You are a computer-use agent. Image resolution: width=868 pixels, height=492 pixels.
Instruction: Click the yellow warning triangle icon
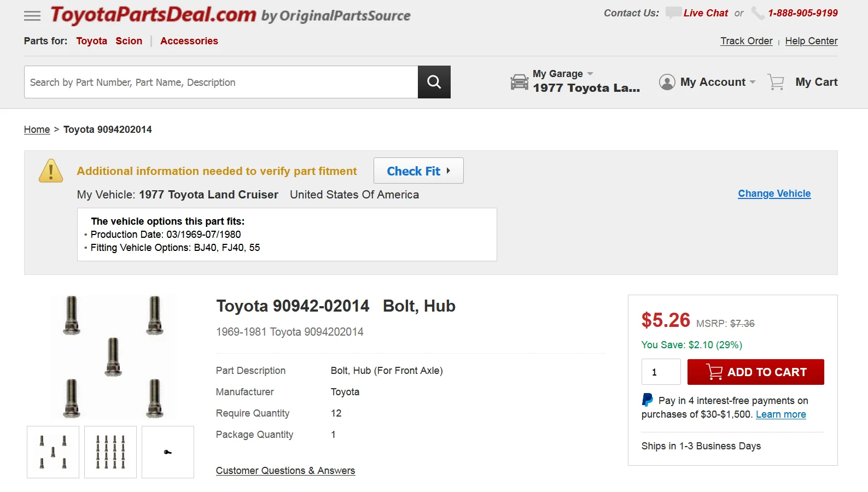click(51, 171)
